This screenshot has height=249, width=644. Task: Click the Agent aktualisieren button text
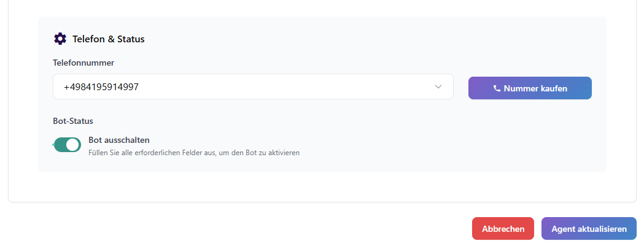[589, 229]
